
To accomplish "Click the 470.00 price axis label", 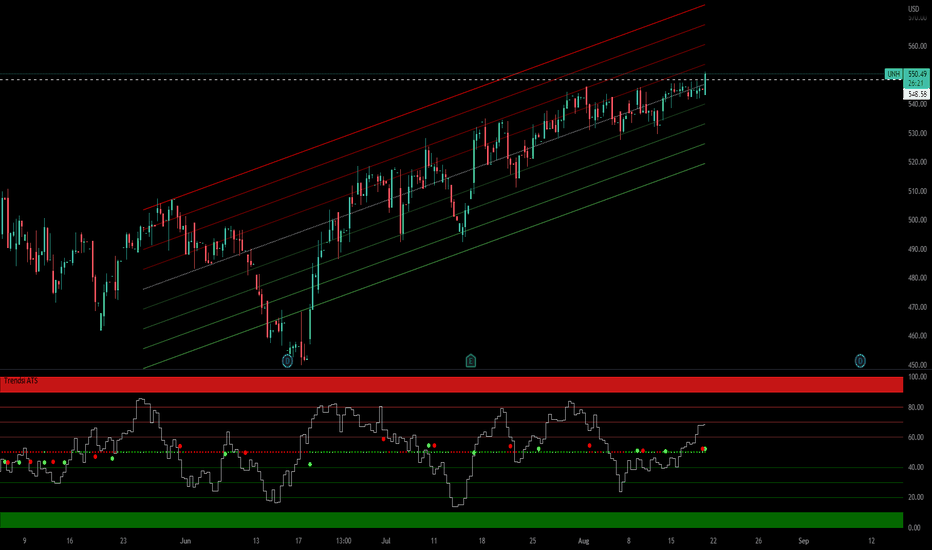I will point(917,307).
